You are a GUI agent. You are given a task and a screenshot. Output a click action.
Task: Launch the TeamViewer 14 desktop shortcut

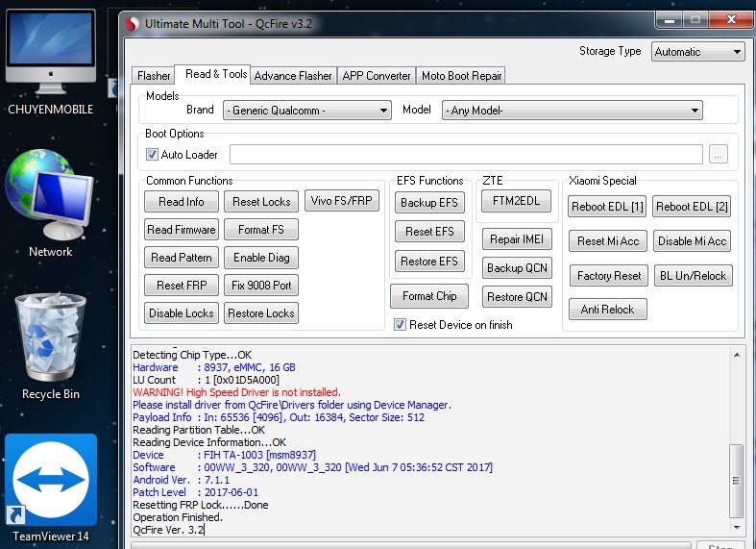coord(51,488)
